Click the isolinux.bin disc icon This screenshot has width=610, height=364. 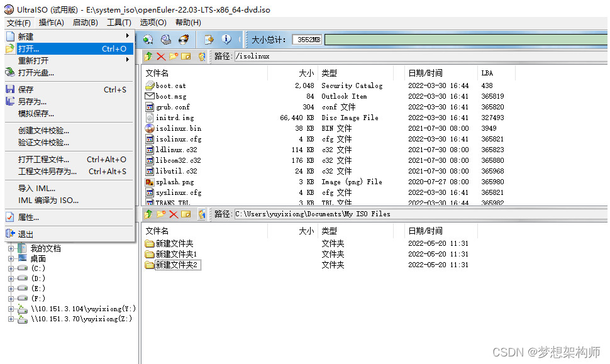[150, 128]
